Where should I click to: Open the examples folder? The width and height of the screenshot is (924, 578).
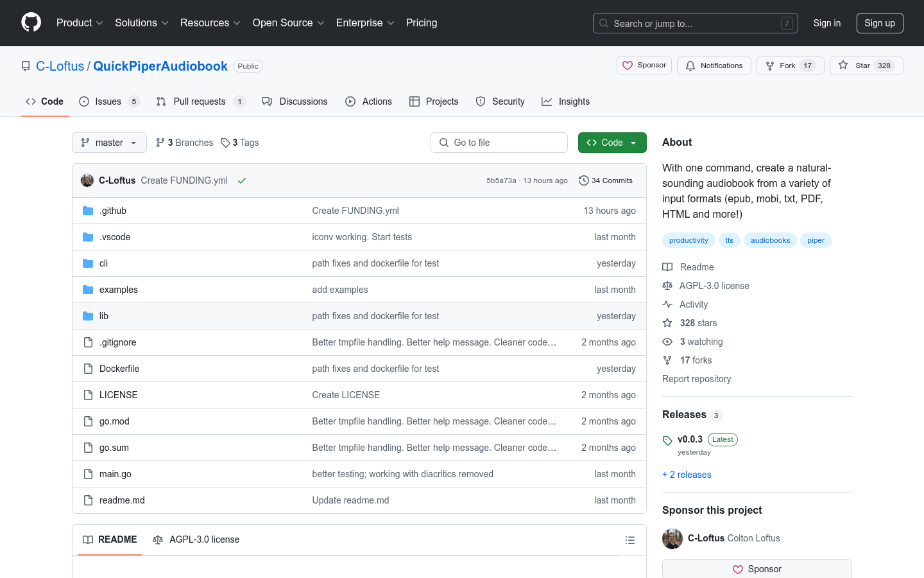119,290
